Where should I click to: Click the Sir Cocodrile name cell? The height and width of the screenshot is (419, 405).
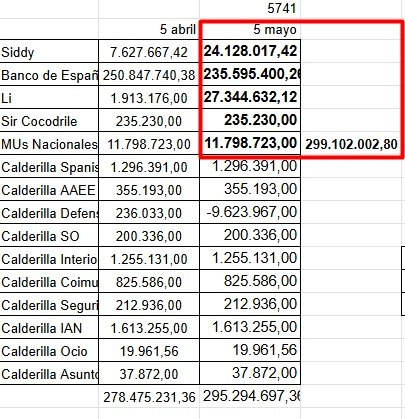[x=49, y=120]
